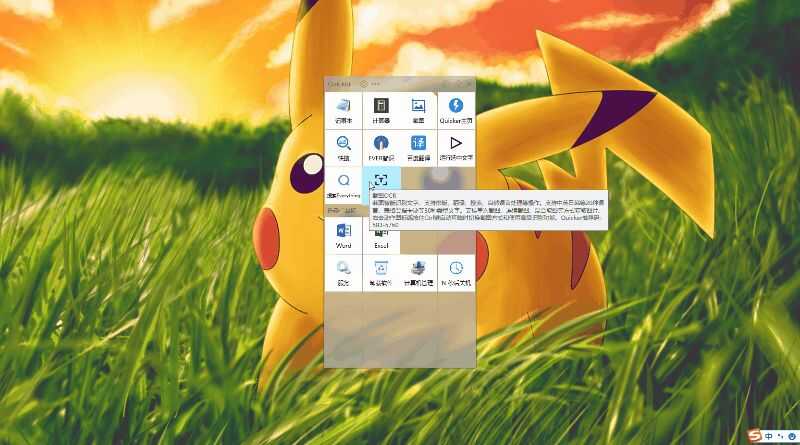Launch Excel from the Quicker panel
The image size is (800, 445).
pyautogui.click(x=381, y=240)
